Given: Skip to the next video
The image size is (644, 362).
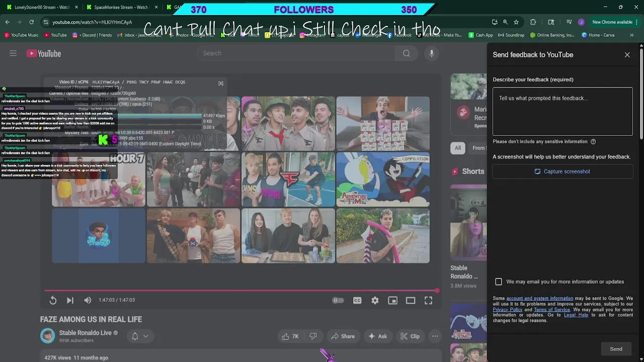Looking at the screenshot, I should (70, 300).
